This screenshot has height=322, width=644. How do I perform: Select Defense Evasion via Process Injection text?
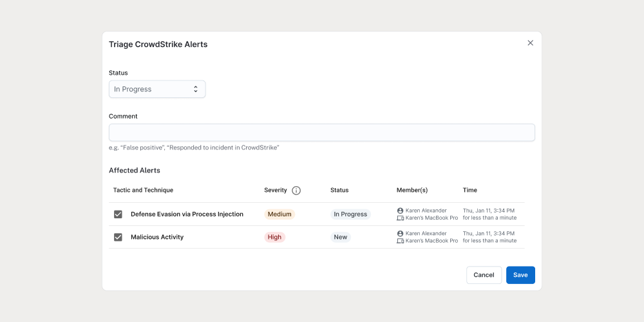point(187,214)
